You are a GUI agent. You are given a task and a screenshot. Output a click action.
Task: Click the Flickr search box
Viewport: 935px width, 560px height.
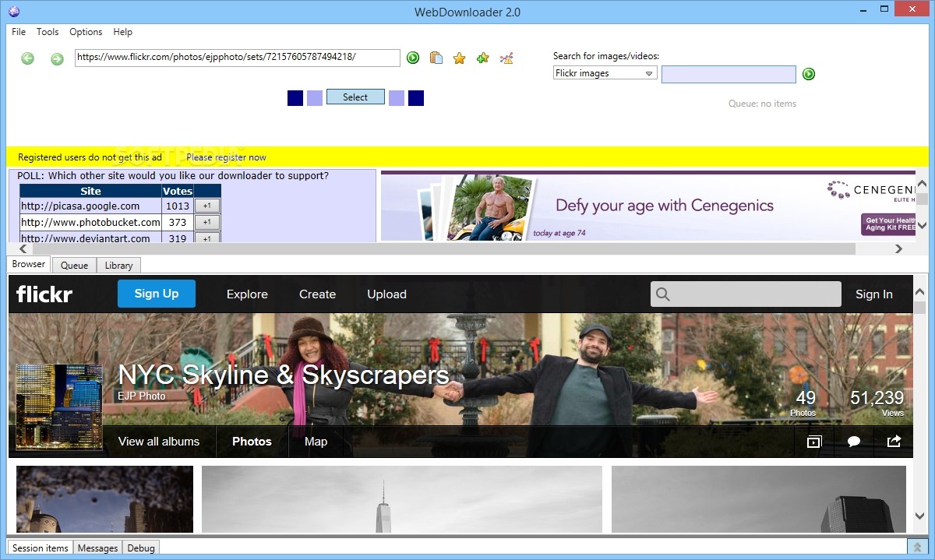click(x=746, y=294)
